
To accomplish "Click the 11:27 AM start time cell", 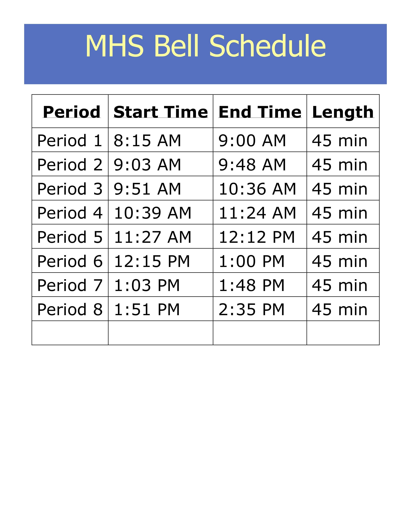I will click(152, 237).
